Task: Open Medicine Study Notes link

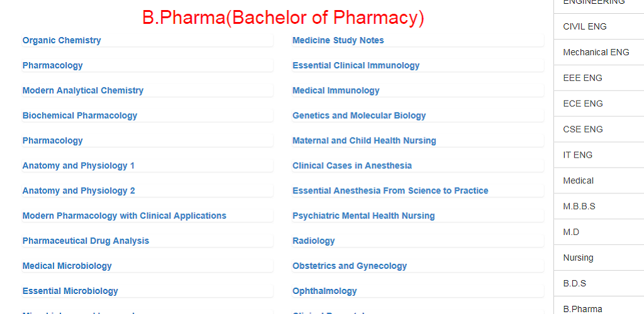Action: point(338,40)
